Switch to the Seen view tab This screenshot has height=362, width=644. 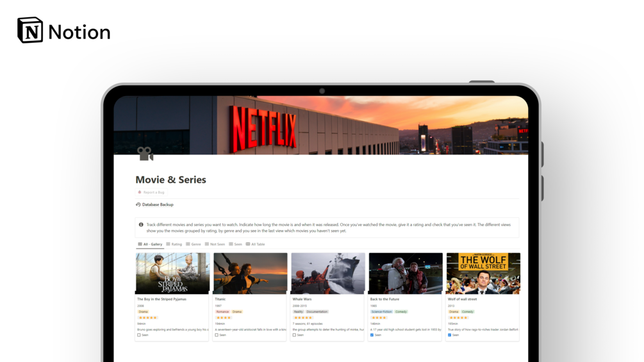[235, 244]
